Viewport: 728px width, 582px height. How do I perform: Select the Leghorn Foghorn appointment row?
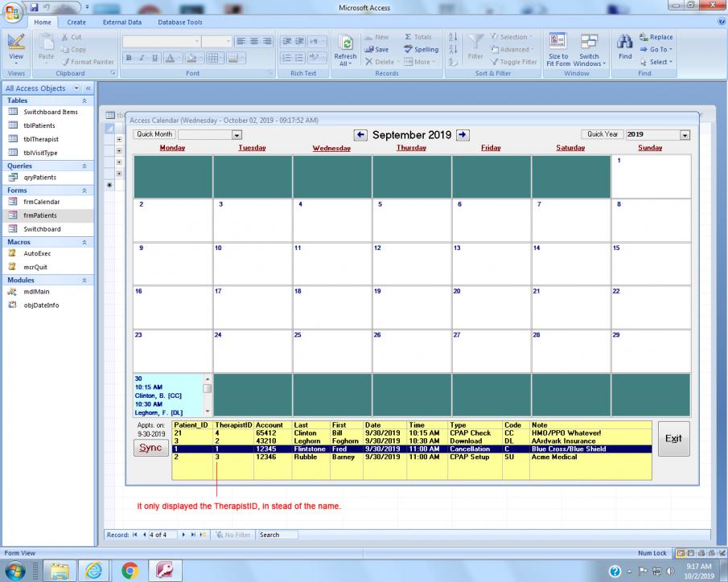(x=411, y=441)
